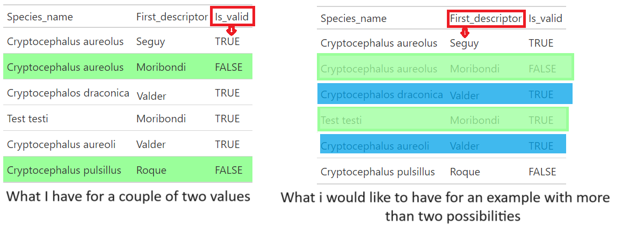644x229 pixels.
Task: Click the First_descriptor header in left table
Action: (x=172, y=17)
